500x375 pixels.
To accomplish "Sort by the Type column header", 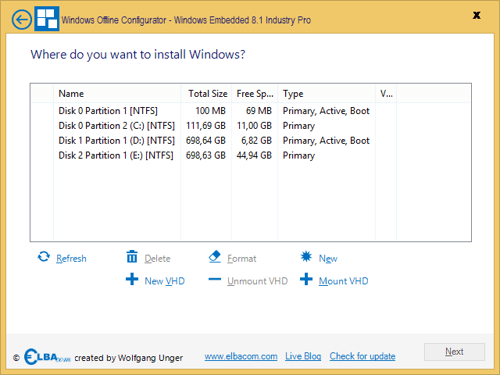I will (327, 94).
